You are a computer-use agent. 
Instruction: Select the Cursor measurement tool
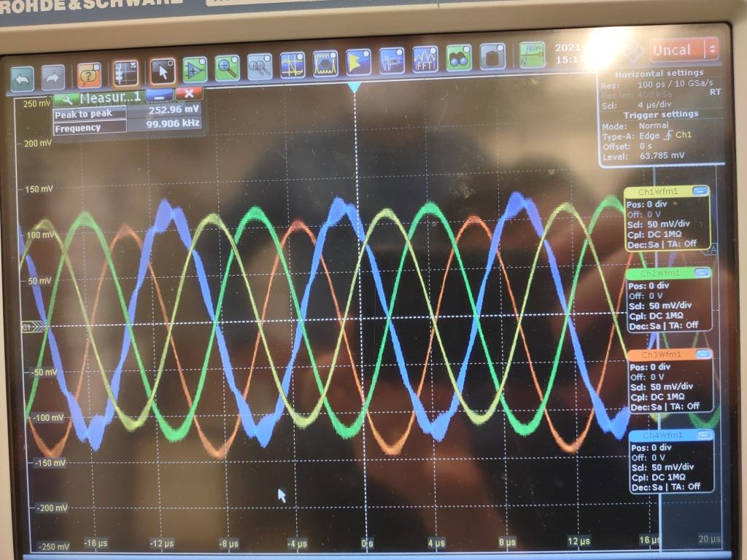(293, 65)
